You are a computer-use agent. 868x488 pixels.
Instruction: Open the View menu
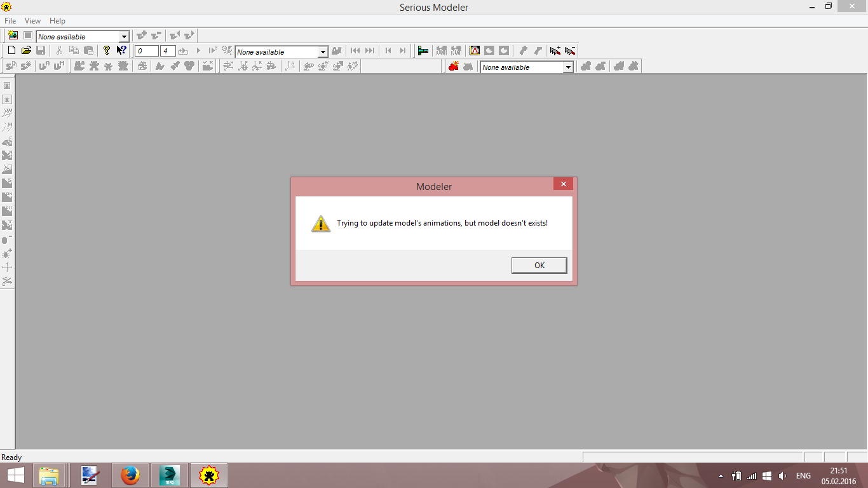point(32,21)
